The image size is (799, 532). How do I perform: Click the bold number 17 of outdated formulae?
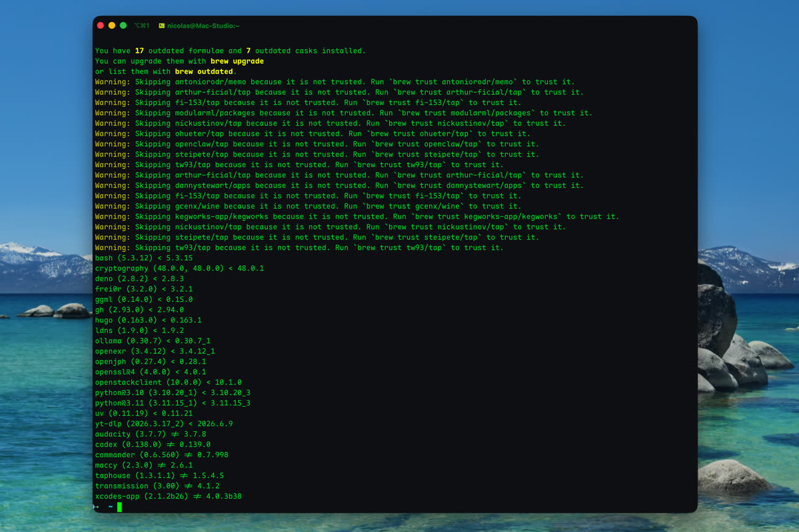click(x=140, y=51)
